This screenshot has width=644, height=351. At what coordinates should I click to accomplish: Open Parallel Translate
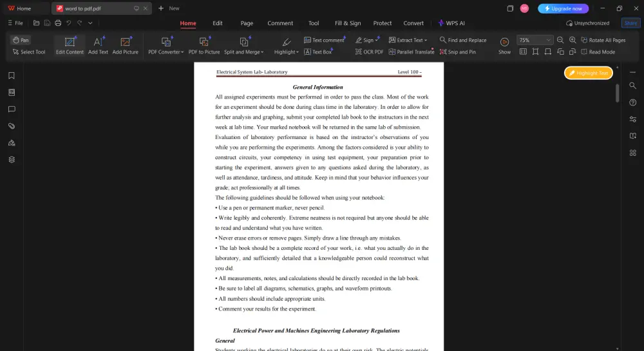coord(411,52)
